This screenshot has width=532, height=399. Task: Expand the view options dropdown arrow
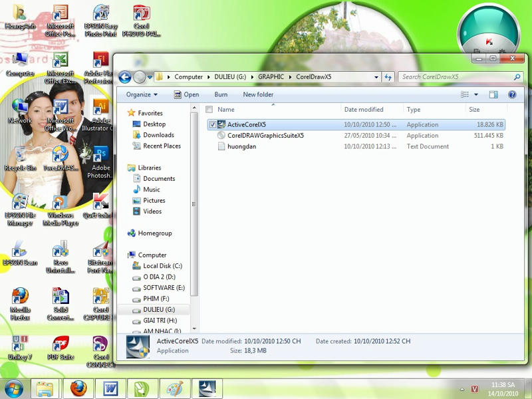pos(476,95)
